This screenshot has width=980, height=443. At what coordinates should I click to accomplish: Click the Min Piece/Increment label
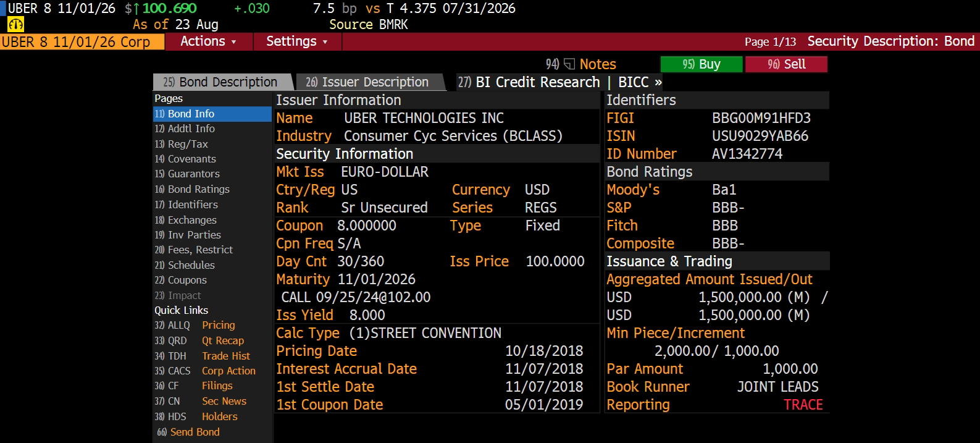(676, 333)
